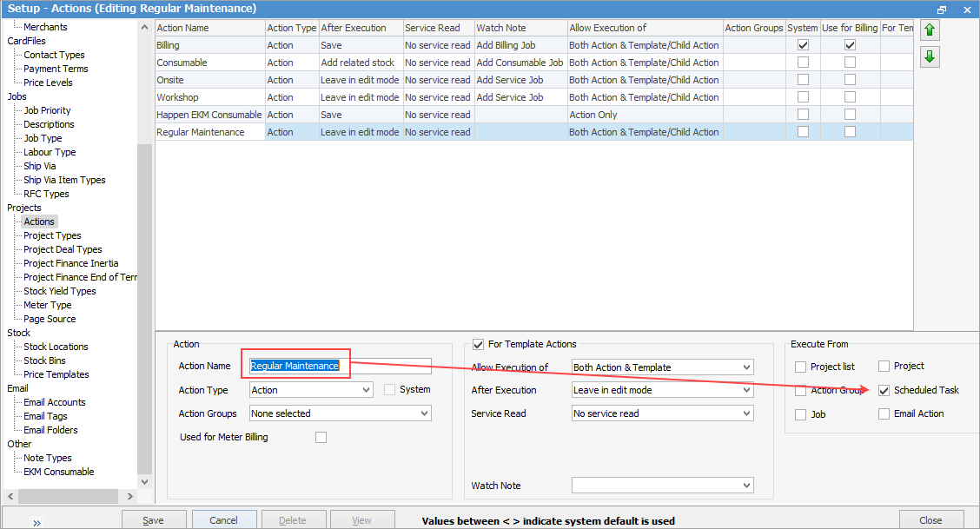Enable the Email Action checkbox
This screenshot has width=980, height=529.
pyautogui.click(x=884, y=414)
